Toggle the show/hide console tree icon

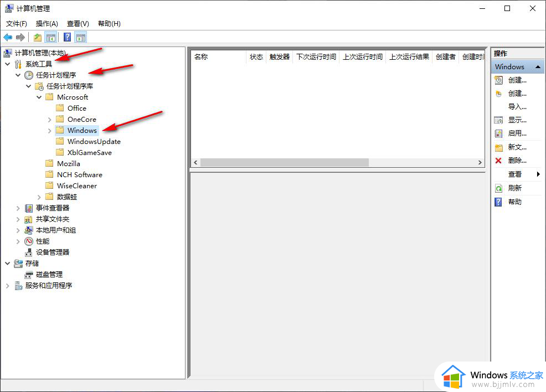tap(51, 37)
